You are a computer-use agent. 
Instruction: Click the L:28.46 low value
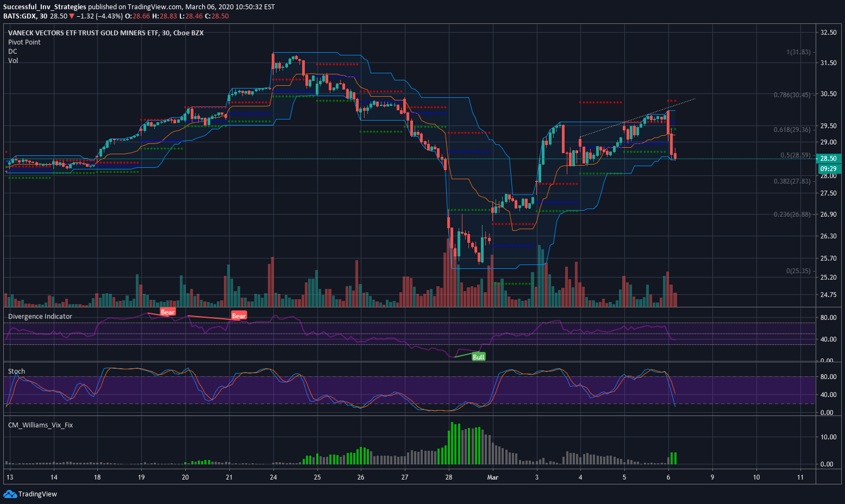pos(191,16)
